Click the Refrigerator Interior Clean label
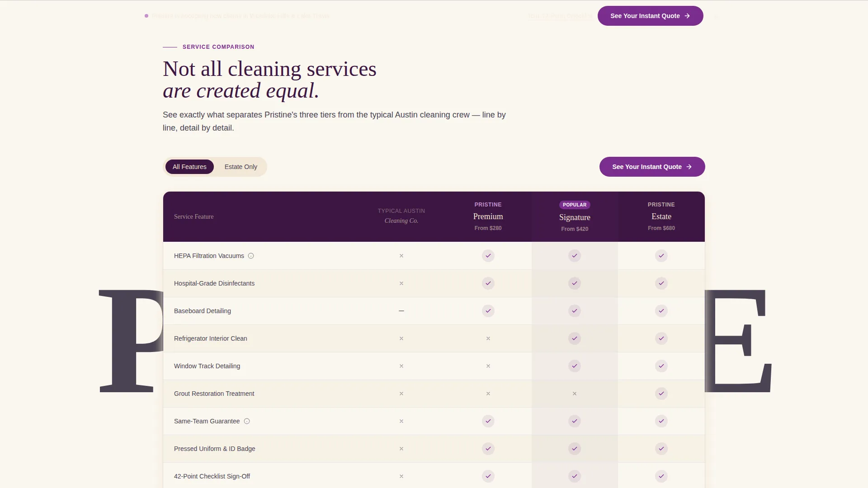This screenshot has width=868, height=488. 211,338
